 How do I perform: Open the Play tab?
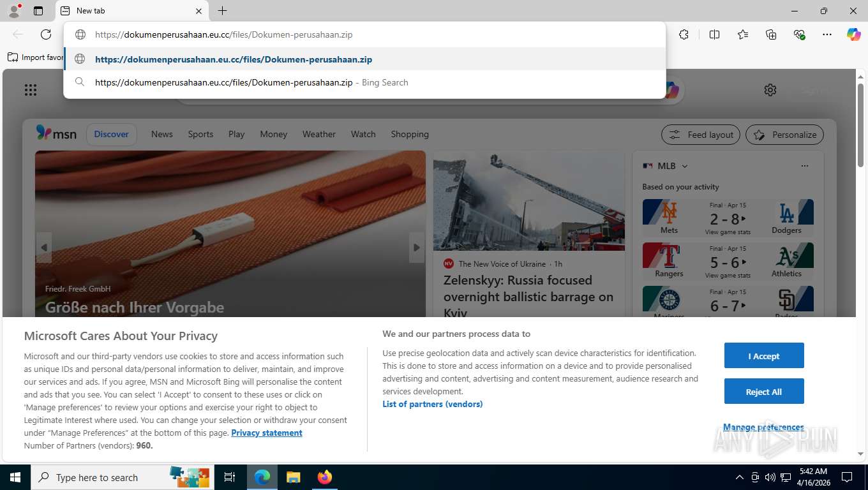tap(237, 134)
